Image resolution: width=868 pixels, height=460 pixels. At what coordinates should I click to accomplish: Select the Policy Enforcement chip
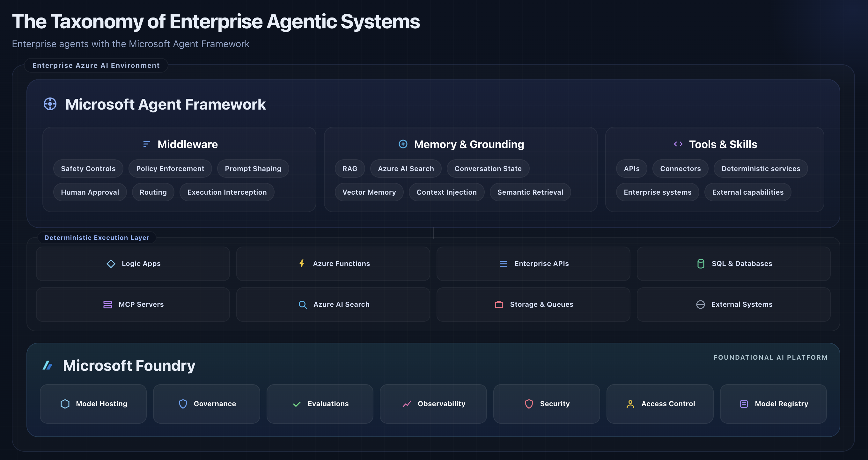pyautogui.click(x=170, y=169)
